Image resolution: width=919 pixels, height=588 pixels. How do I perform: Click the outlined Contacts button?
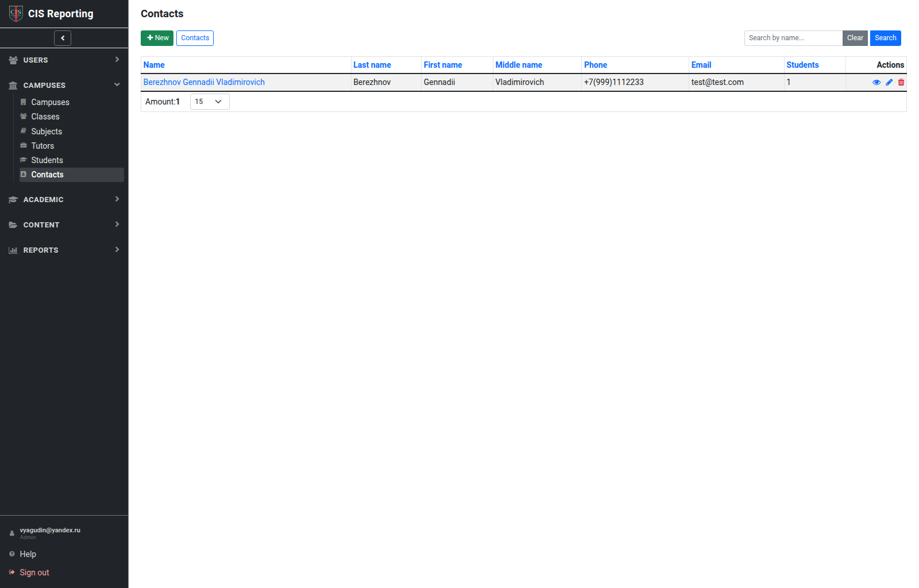tap(195, 38)
